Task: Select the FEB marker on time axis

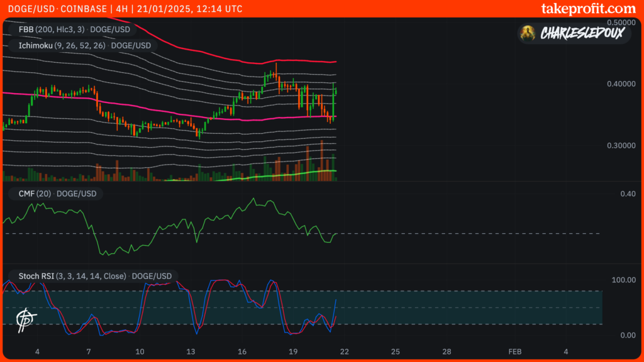Action: pos(514,351)
